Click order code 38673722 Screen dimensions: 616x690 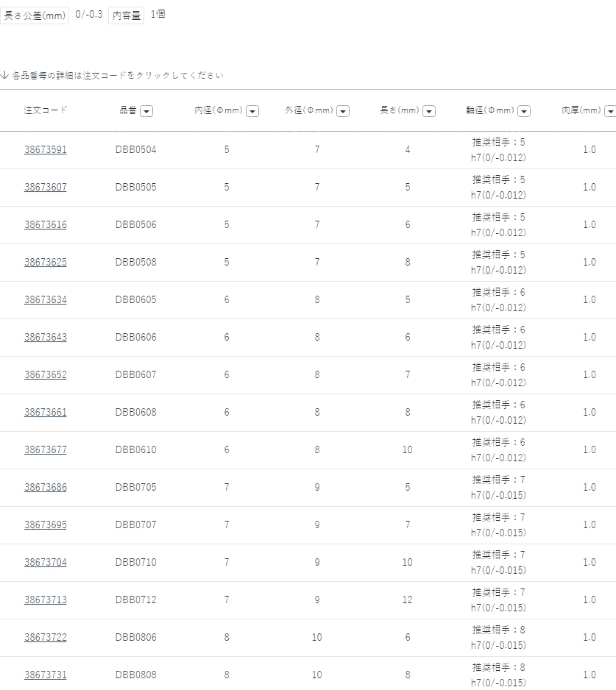pyautogui.click(x=46, y=638)
